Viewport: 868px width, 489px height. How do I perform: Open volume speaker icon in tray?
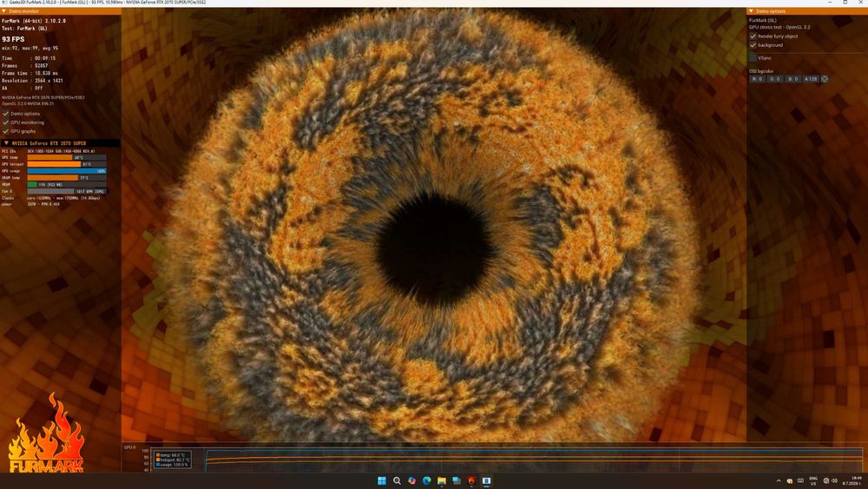[834, 480]
